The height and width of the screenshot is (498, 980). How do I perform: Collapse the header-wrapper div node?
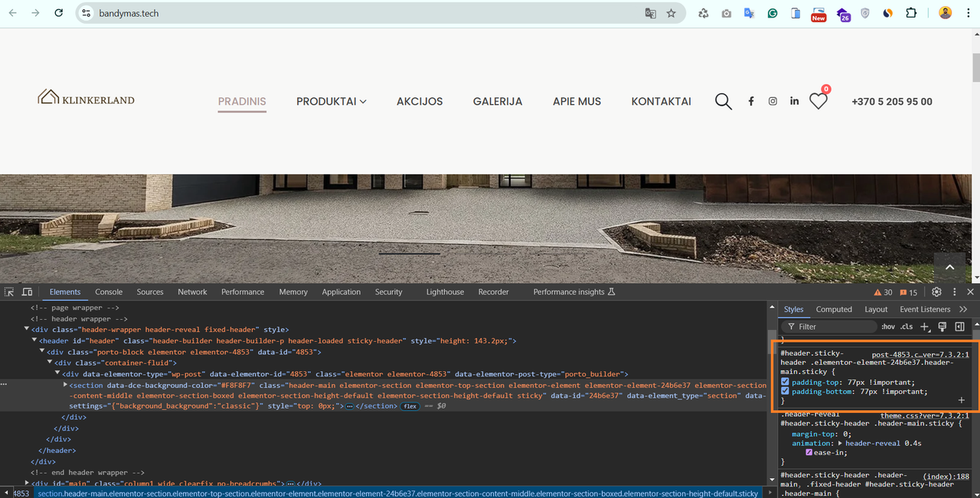tap(27, 330)
